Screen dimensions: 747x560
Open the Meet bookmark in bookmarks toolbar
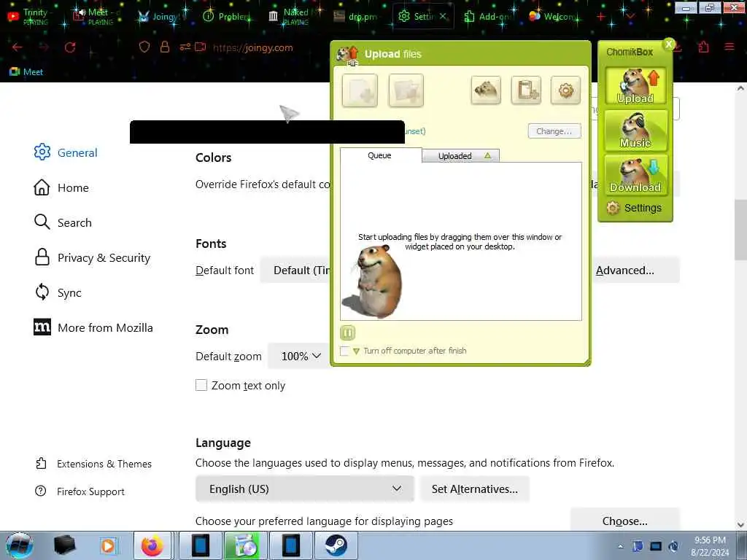pos(27,72)
